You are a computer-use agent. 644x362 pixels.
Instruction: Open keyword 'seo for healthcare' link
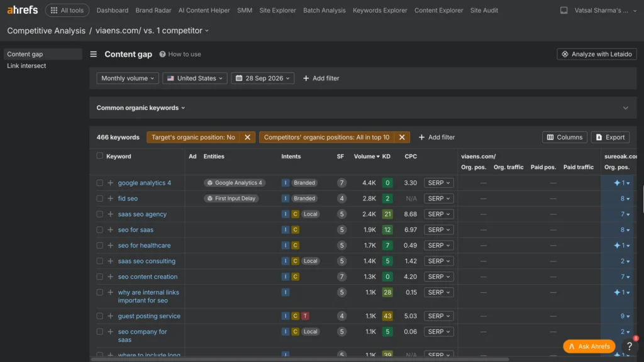tap(144, 245)
